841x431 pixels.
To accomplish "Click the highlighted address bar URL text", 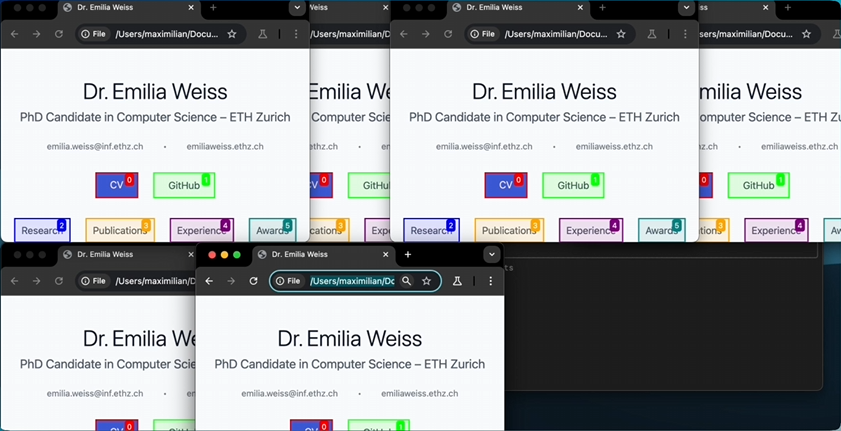I will [x=352, y=282].
